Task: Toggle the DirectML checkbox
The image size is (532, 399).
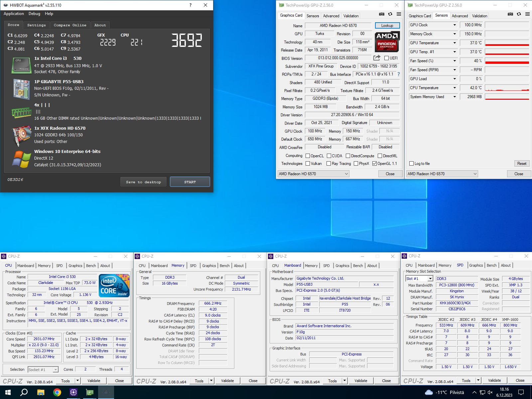Action: coord(380,156)
